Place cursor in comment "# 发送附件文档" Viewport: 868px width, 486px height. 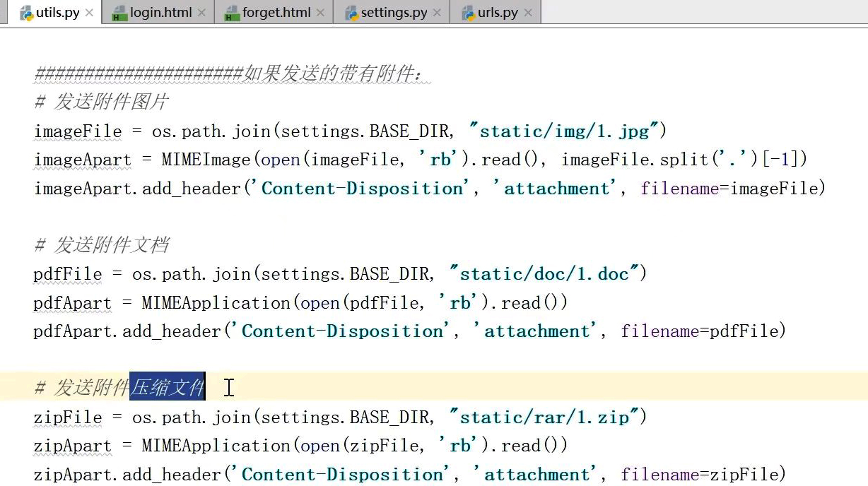[101, 245]
